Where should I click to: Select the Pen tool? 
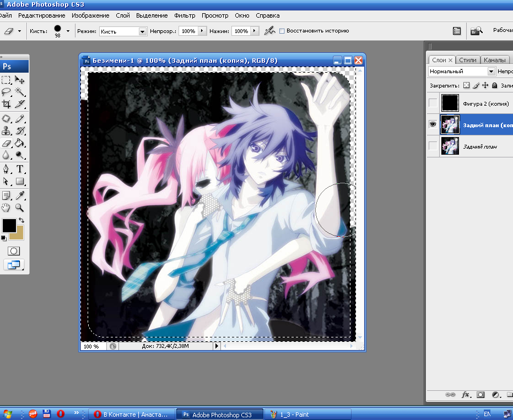[x=6, y=169]
